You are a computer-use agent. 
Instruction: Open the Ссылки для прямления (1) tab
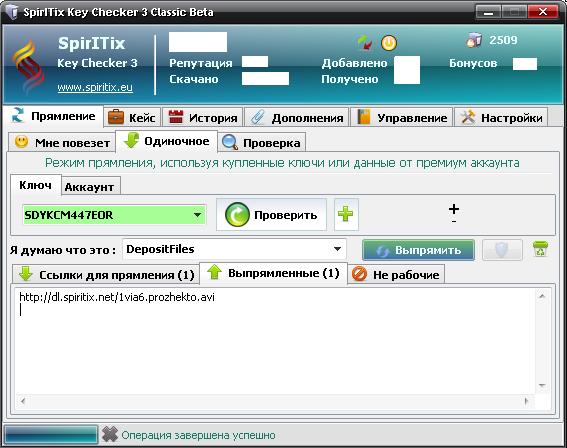[x=106, y=275]
